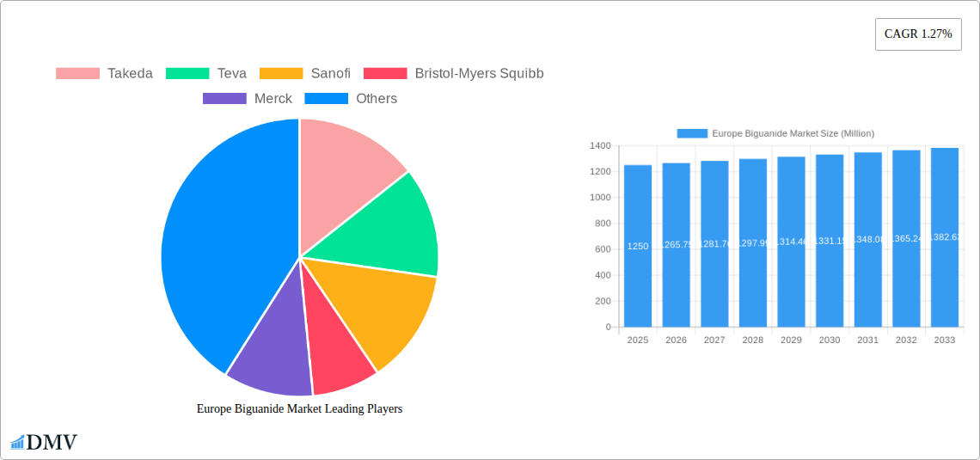Image resolution: width=980 pixels, height=460 pixels.
Task: Click the 2025 x-axis label
Action: tap(638, 340)
